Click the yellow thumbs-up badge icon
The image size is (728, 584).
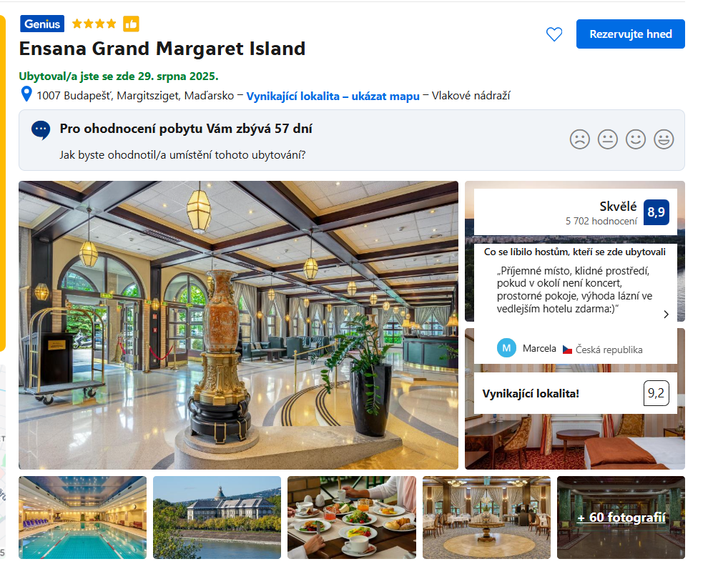(x=131, y=24)
